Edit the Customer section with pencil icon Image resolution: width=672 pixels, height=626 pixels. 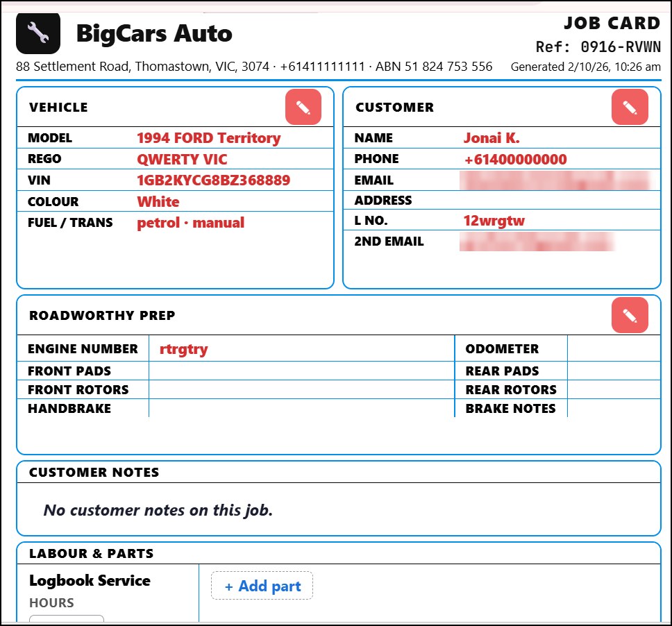click(x=630, y=107)
